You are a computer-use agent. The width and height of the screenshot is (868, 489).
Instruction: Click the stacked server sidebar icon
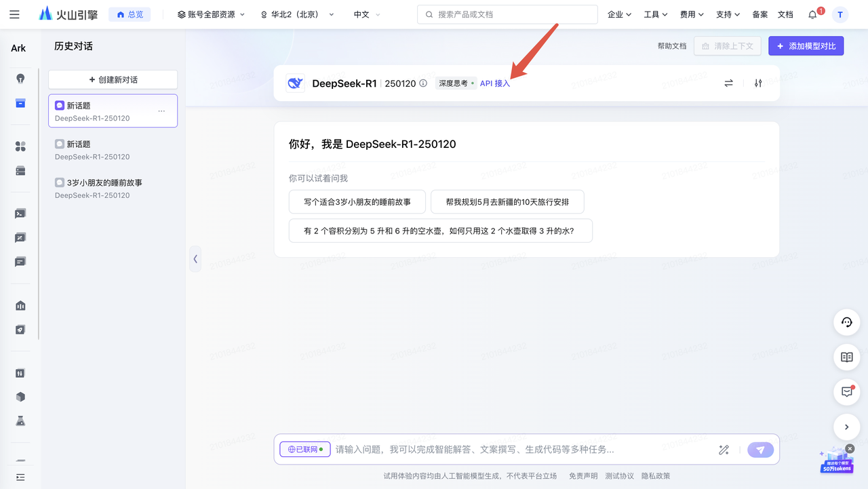click(20, 171)
